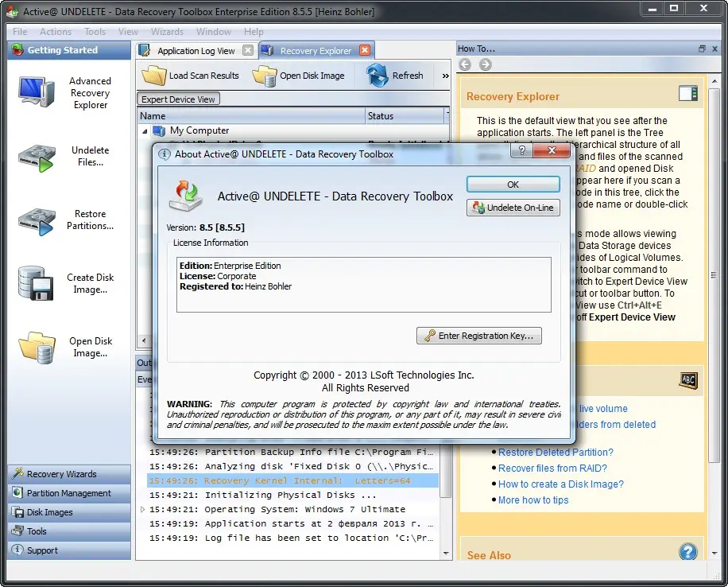Image resolution: width=728 pixels, height=587 pixels.
Task: Open the View menu
Action: tap(128, 32)
